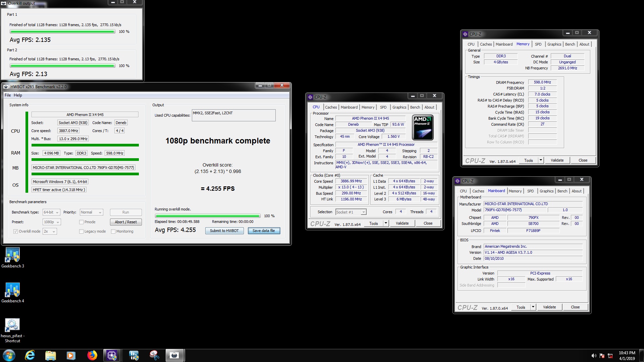Click Validate in CPU-Z Mainboard window

click(549, 307)
